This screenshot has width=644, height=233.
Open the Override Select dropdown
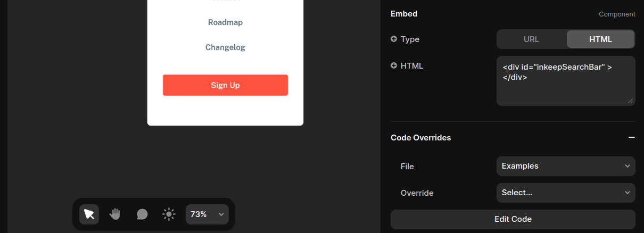pos(565,193)
